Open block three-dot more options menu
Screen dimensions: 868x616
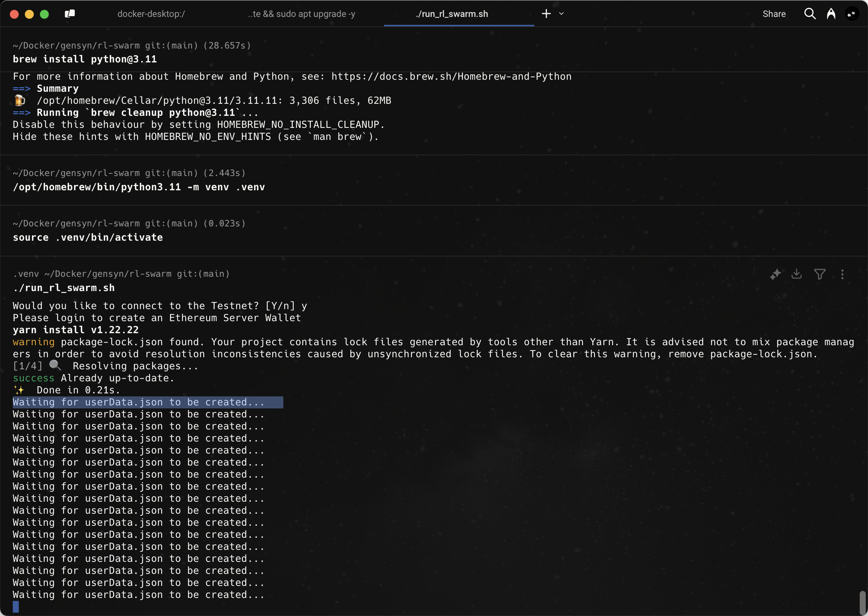coord(842,274)
